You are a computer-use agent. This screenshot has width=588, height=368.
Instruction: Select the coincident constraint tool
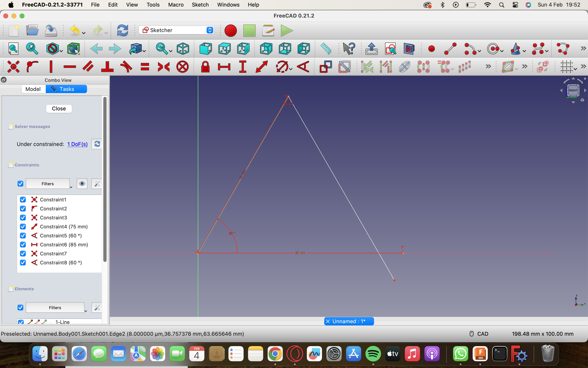click(x=13, y=66)
